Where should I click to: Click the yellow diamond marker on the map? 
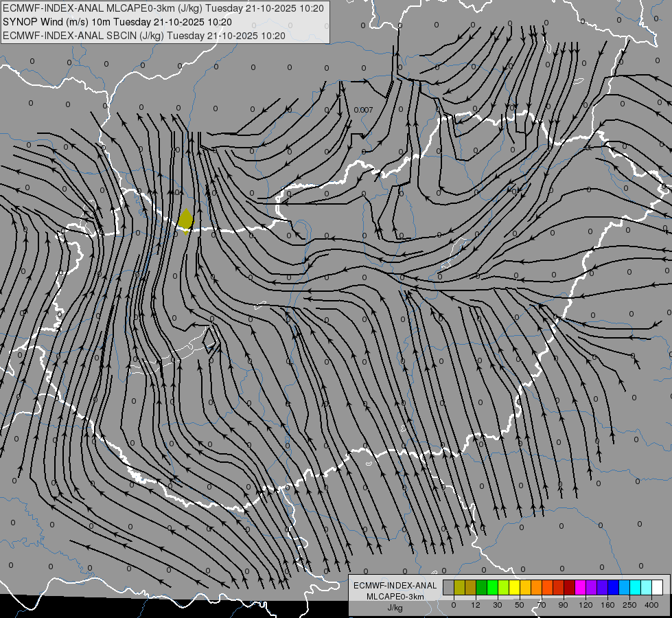pos(185,221)
